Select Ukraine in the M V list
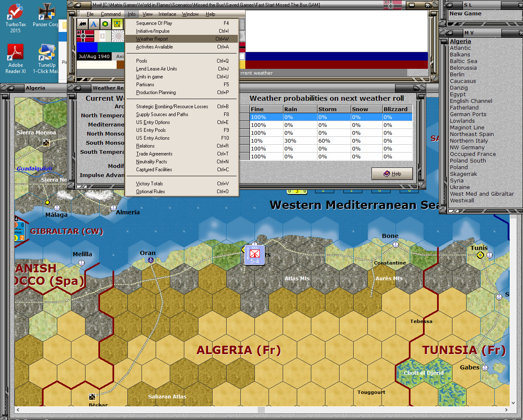The width and height of the screenshot is (523, 420). [x=460, y=187]
